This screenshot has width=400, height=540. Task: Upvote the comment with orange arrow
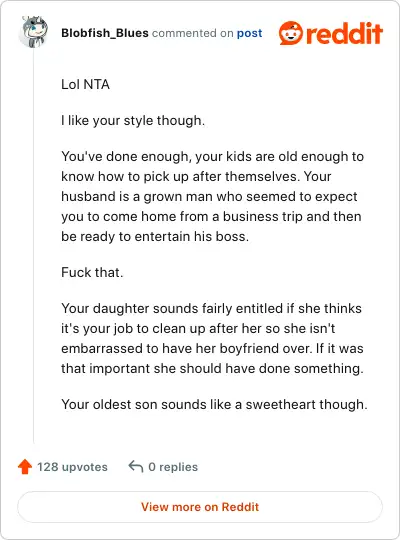point(25,467)
